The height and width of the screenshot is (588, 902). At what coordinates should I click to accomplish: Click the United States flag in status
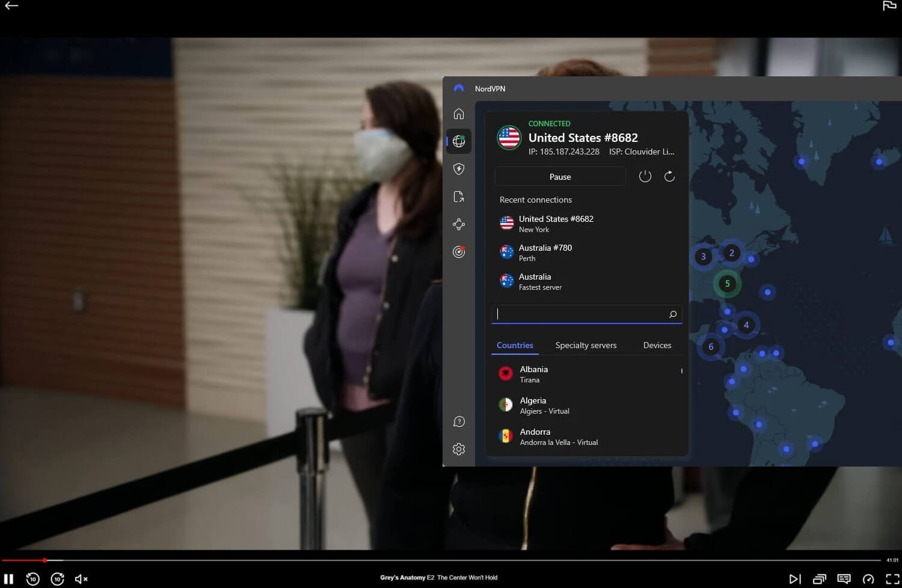click(x=509, y=138)
